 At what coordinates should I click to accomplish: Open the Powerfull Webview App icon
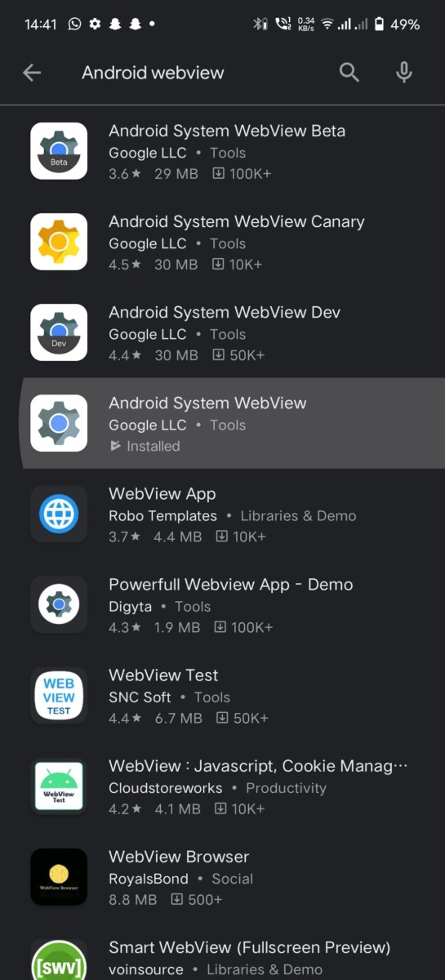59,604
